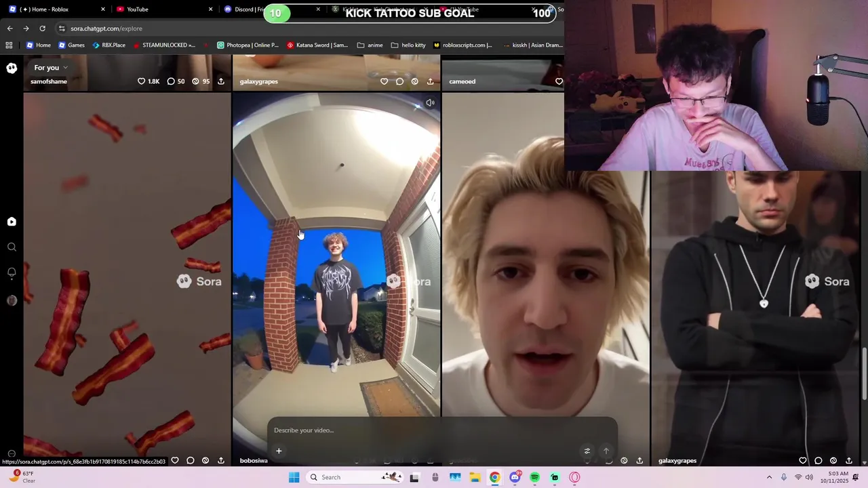This screenshot has height=488, width=868.
Task: Open the Chrome apps grid in bookmarks bar
Action: 9,45
